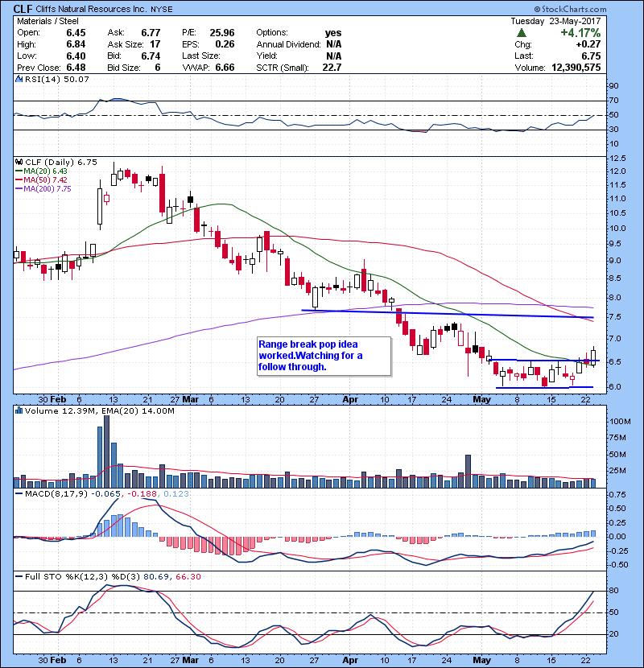Click the tall late-April volume spike bar
The height and width of the screenshot is (668, 644).
click(x=468, y=471)
